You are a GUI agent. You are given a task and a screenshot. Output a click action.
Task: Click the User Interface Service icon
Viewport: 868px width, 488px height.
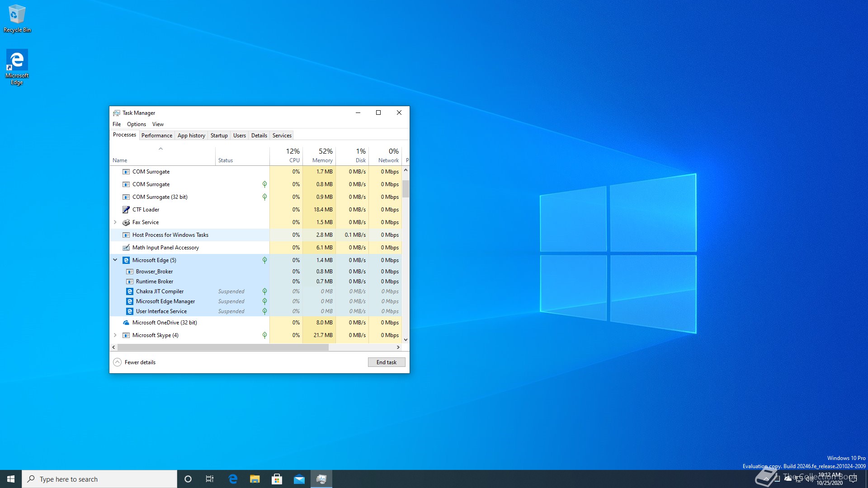[130, 311]
